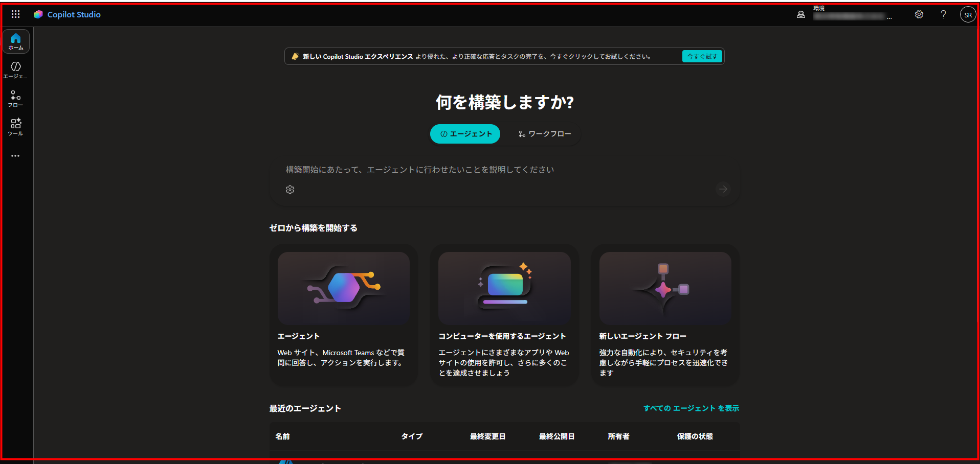Expand the sidebar more options ellipsis
980x464 pixels.
click(x=16, y=156)
